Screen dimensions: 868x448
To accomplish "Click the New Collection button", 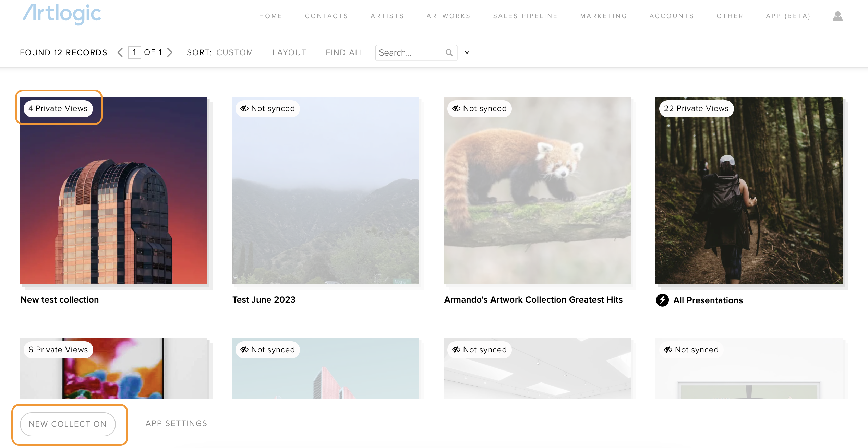I will click(68, 424).
